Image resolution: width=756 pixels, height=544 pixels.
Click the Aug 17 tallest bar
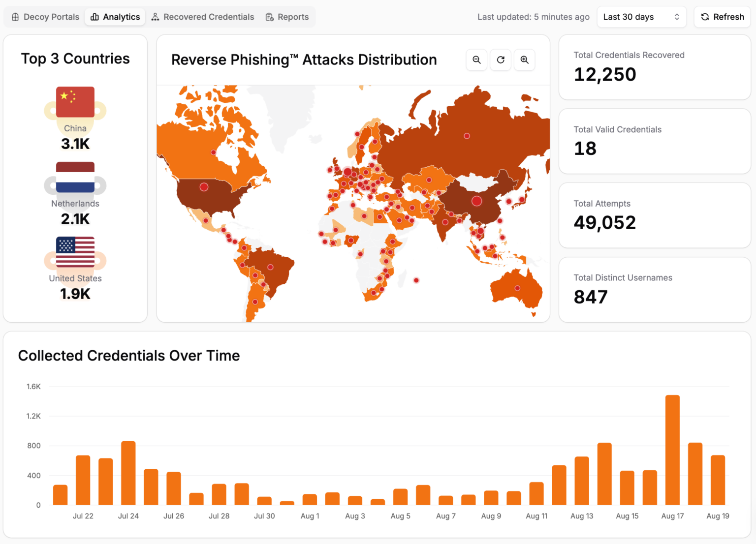pos(672,450)
